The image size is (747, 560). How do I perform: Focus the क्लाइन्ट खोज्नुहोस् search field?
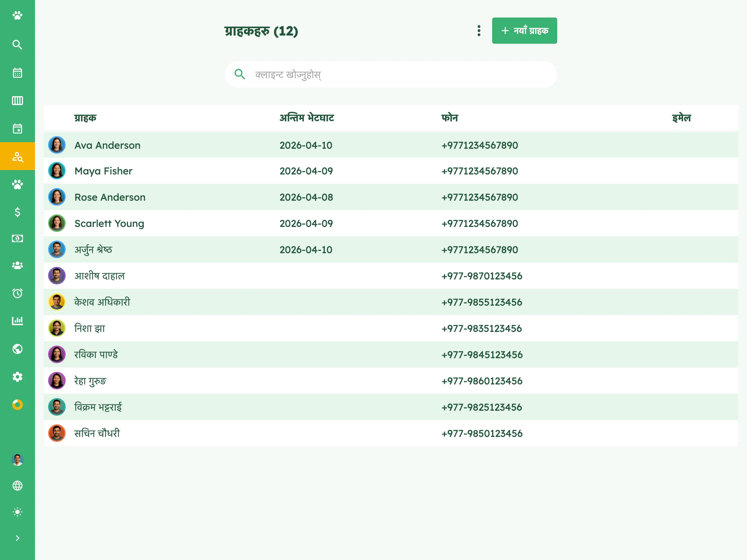391,74
